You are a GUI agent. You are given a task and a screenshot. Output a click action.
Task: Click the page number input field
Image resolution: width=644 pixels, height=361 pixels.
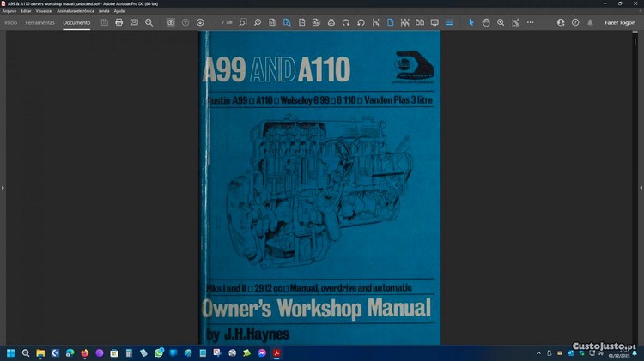[216, 22]
